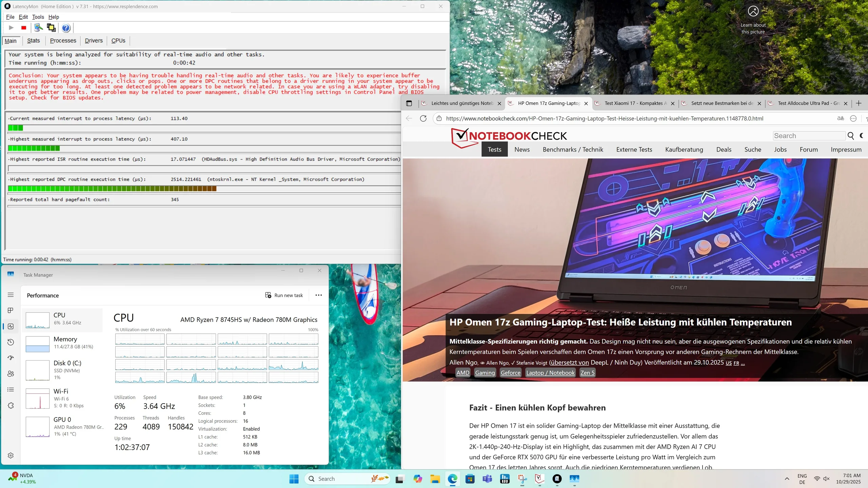Open the Tools menu in LatencyMon
Image resolution: width=868 pixels, height=488 pixels.
[x=38, y=17]
